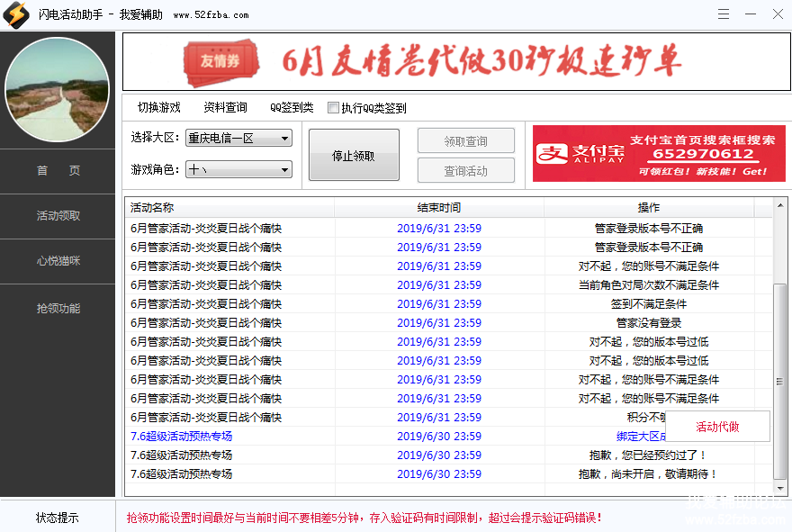Select 心悦猫咪 in the sidebar
This screenshot has height=532, width=792.
click(x=58, y=261)
